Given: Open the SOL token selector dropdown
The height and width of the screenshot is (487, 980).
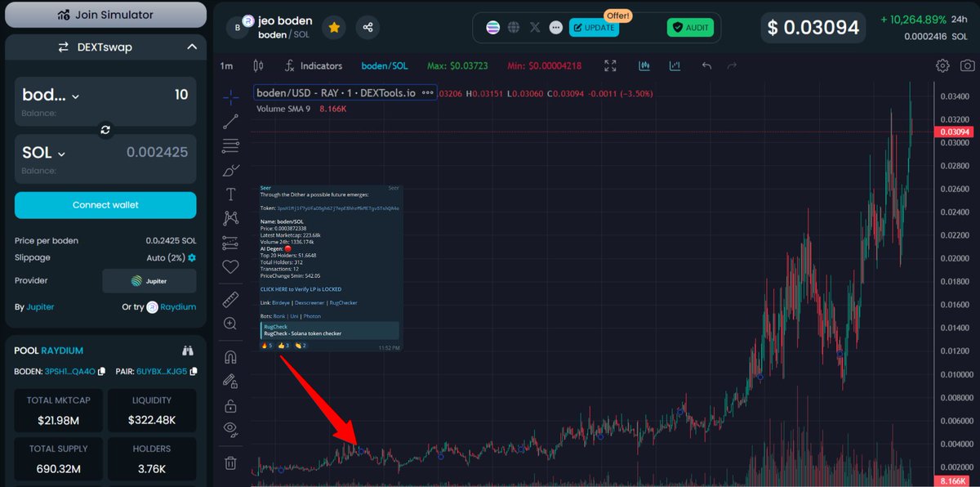Looking at the screenshot, I should [x=43, y=153].
